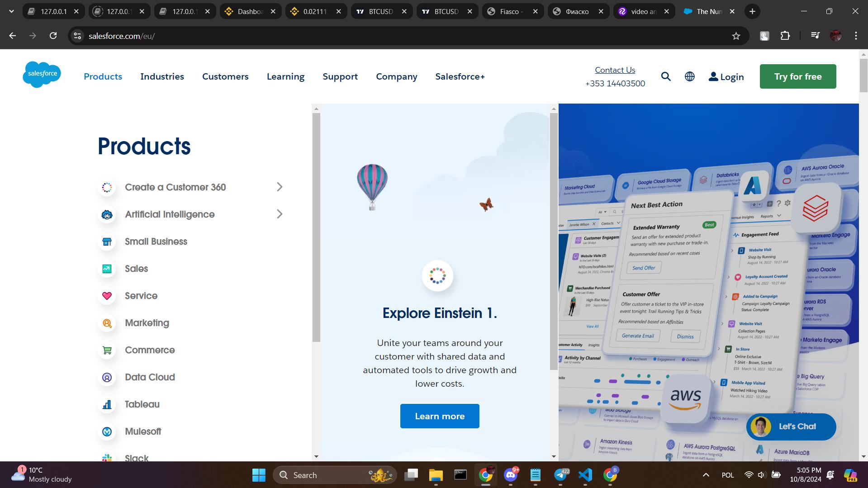
Task: Click the Data Cloud icon
Action: coord(107,377)
